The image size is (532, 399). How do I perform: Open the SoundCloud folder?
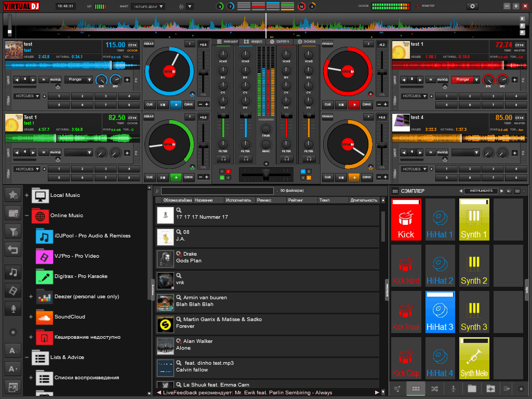[60, 316]
